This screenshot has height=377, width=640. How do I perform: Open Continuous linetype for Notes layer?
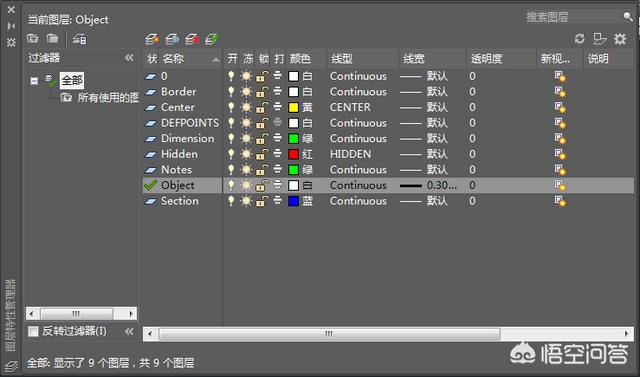click(358, 170)
